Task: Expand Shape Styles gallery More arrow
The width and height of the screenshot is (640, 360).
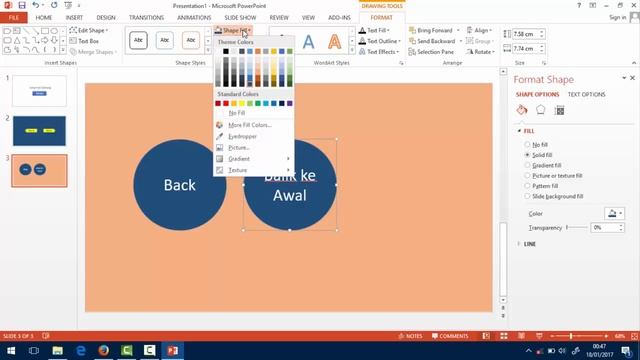Action: [208, 50]
